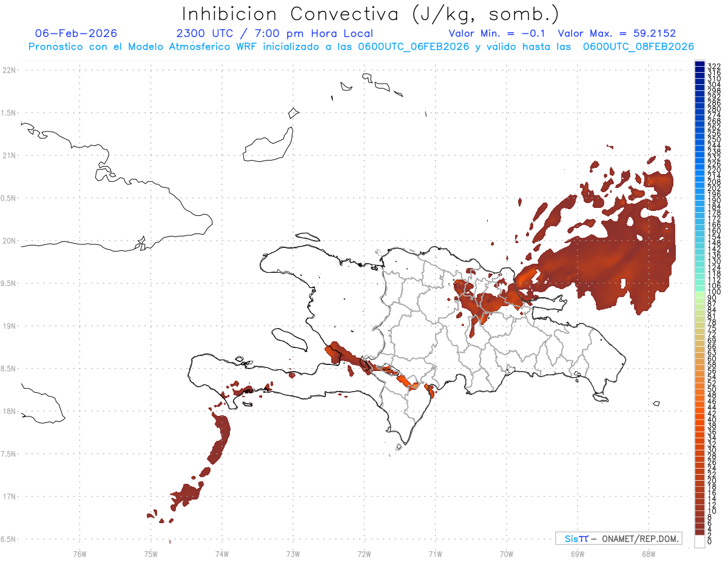Click the '22N' latitude label
Screen dimensions: 728x562
click(x=8, y=70)
